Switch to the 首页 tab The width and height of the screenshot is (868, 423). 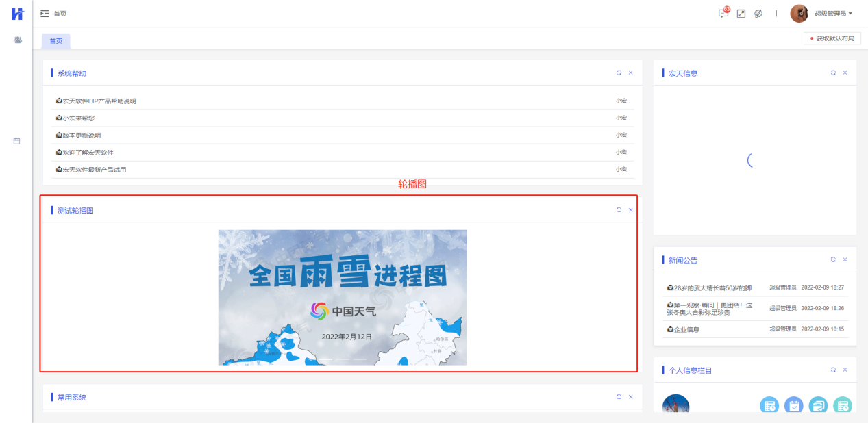[55, 41]
